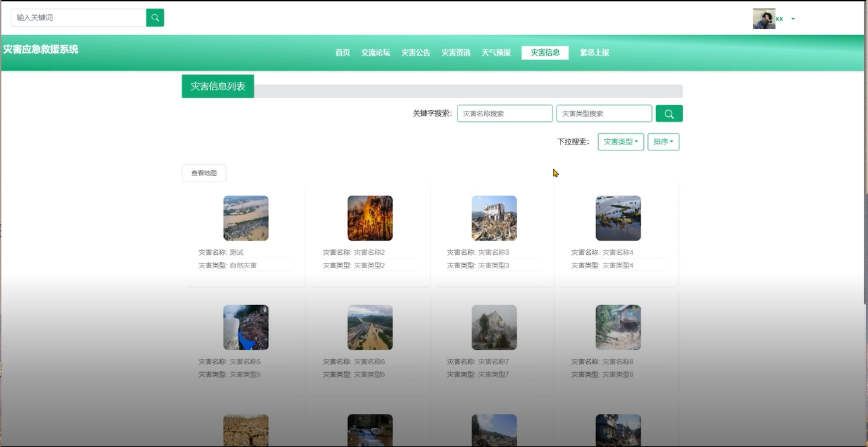Click the top search magnifier button
This screenshot has width=868, height=447.
[x=155, y=17]
